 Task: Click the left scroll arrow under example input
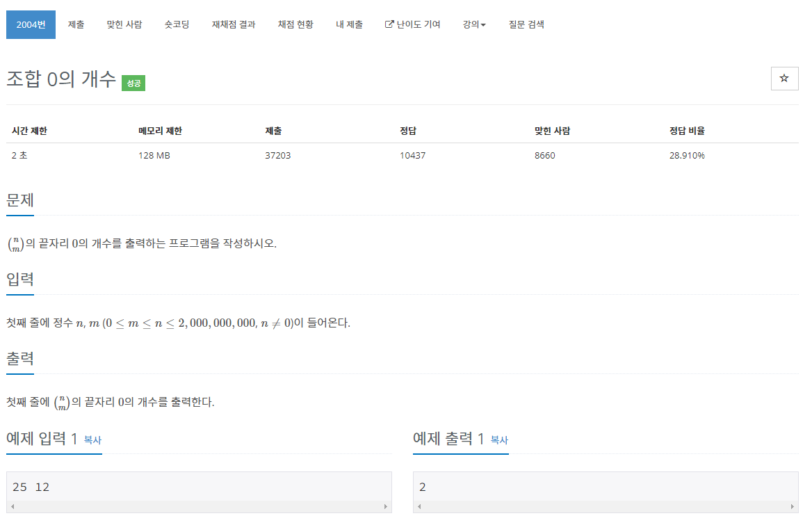coord(13,507)
